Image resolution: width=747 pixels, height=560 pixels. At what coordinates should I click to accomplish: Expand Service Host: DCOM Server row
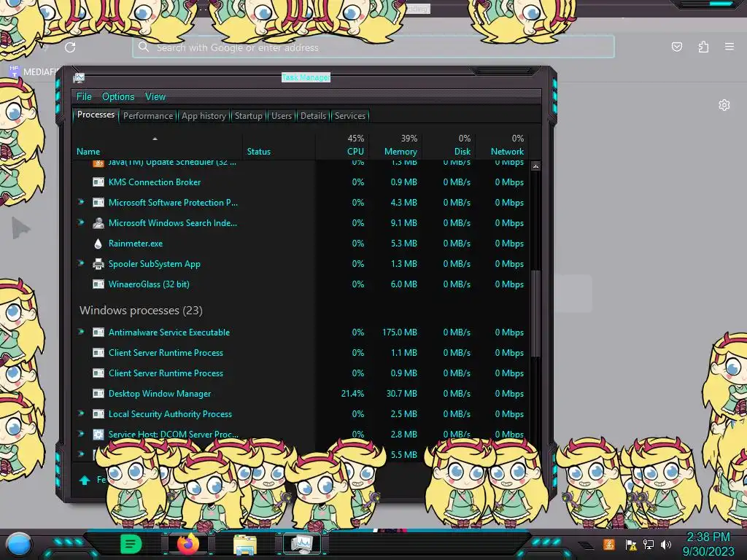pos(81,434)
